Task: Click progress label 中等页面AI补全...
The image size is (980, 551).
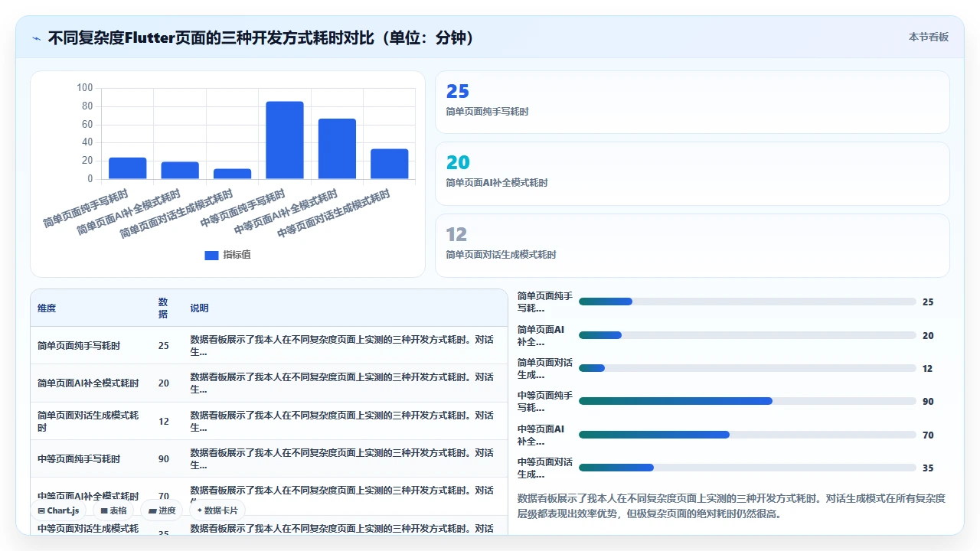Action: pos(541,435)
